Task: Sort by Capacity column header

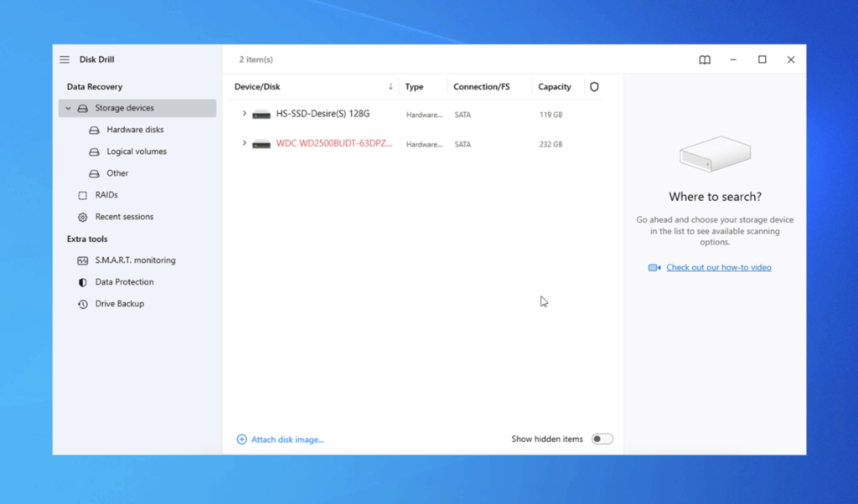Action: (x=554, y=87)
